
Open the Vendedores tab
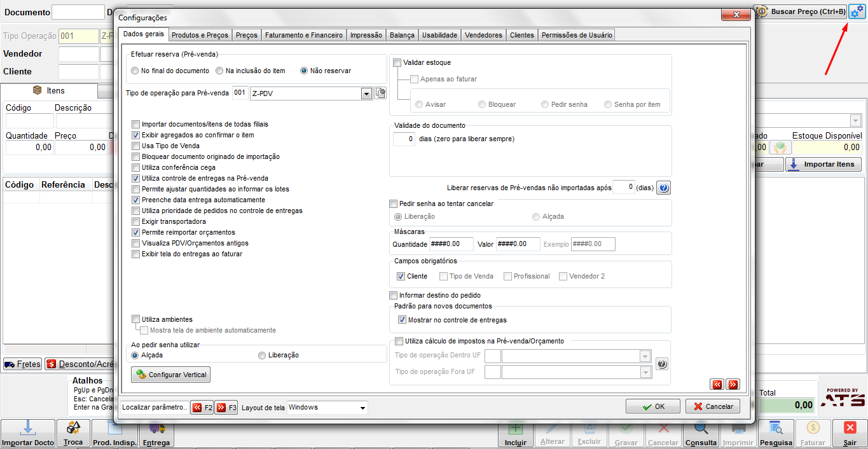tap(483, 36)
